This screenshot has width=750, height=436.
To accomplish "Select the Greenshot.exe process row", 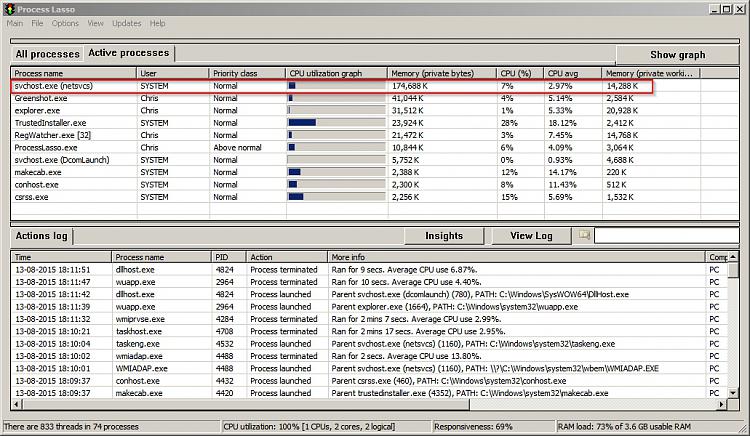I will tap(375, 98).
